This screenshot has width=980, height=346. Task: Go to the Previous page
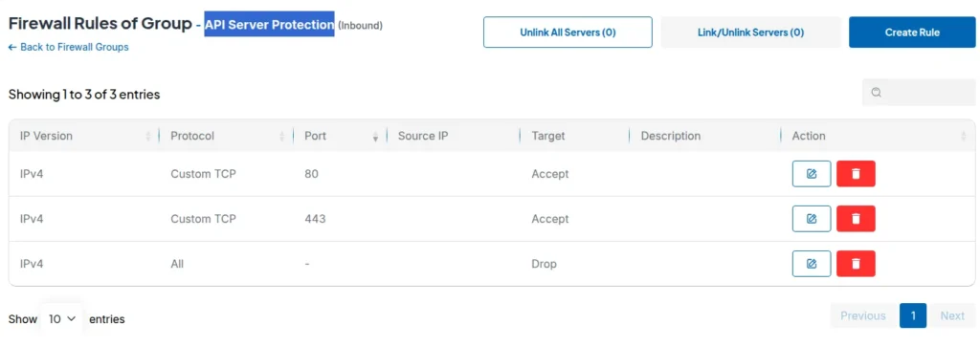[863, 316]
